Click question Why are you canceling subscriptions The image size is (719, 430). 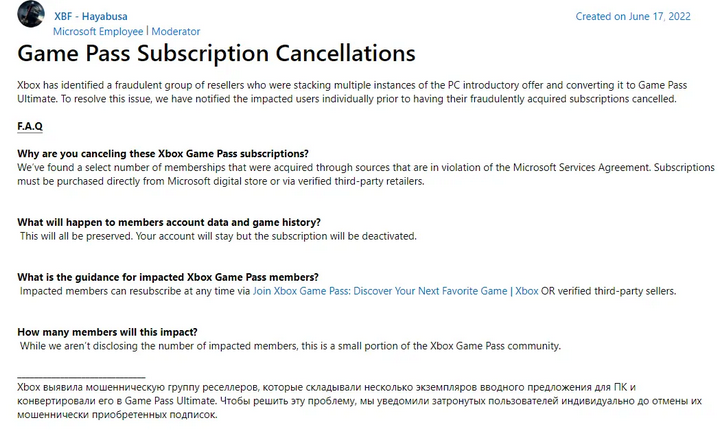click(163, 154)
